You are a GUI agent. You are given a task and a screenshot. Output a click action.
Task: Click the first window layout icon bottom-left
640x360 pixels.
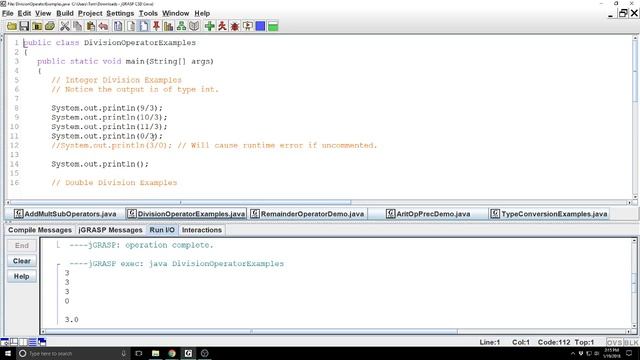click(4, 342)
